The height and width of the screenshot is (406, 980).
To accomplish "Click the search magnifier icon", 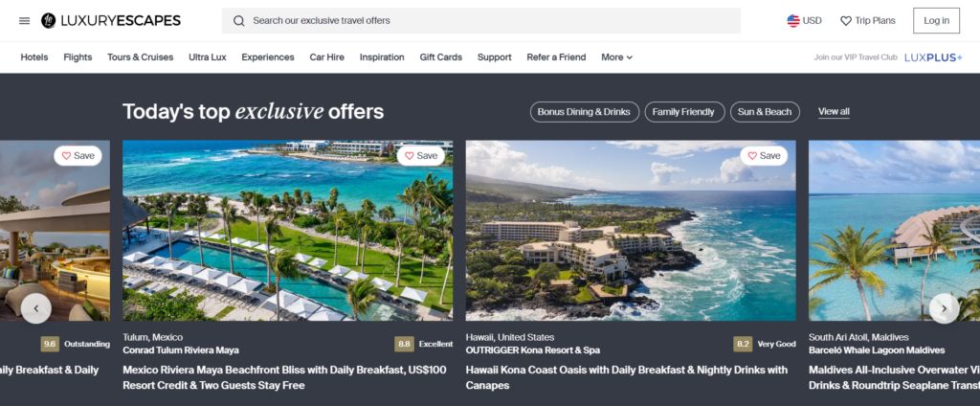I will pos(238,21).
